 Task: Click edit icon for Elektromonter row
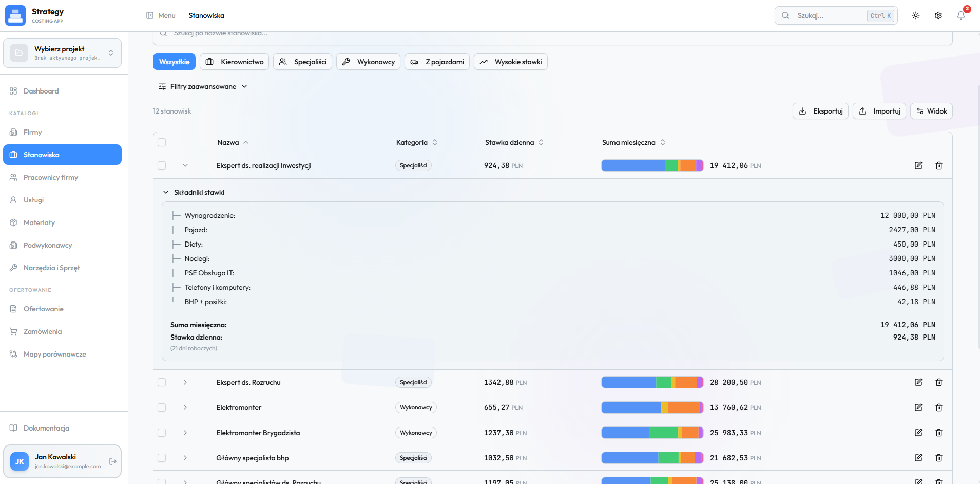918,407
